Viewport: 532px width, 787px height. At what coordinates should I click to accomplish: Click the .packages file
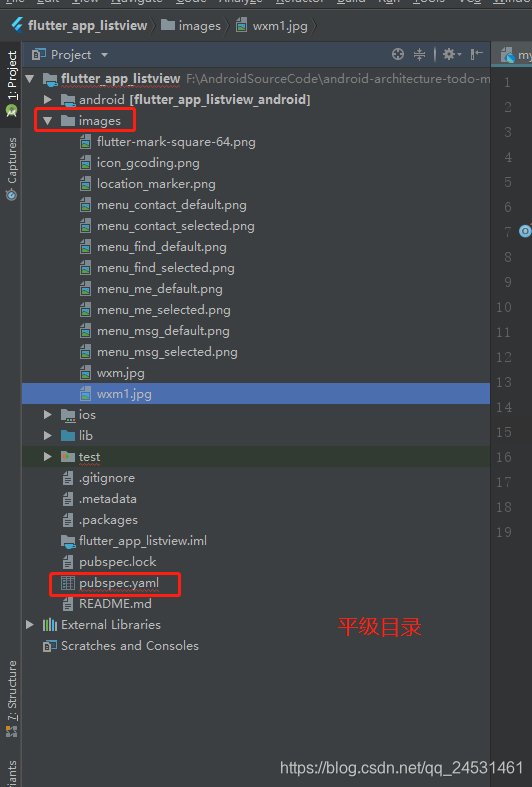coord(108,520)
